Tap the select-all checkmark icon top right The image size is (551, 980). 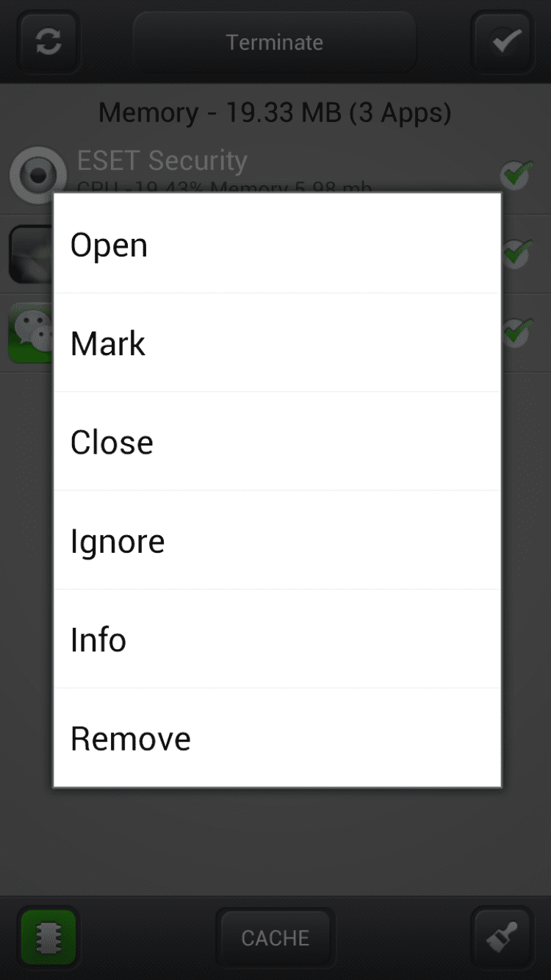click(503, 42)
